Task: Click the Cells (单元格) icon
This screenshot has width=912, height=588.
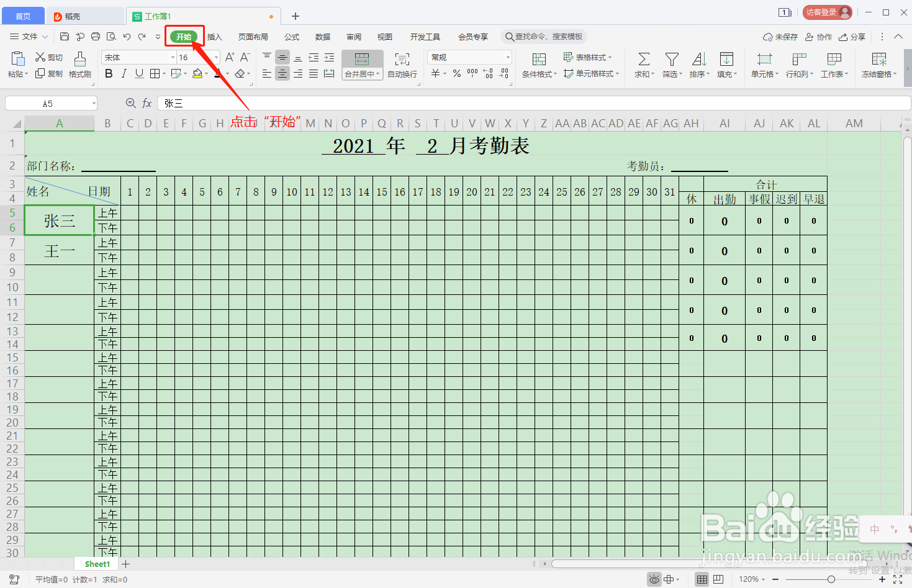Action: click(x=764, y=59)
